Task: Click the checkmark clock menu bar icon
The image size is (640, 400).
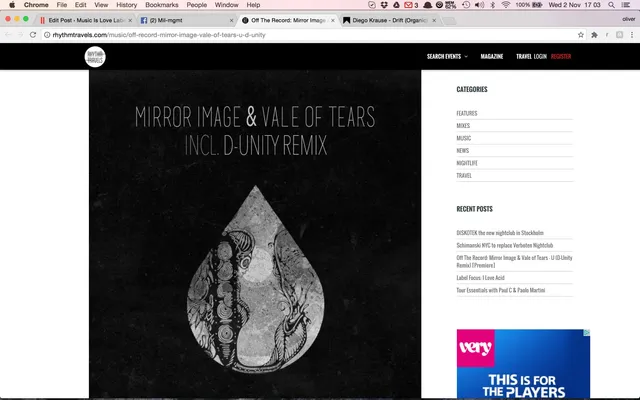Action: click(x=371, y=5)
